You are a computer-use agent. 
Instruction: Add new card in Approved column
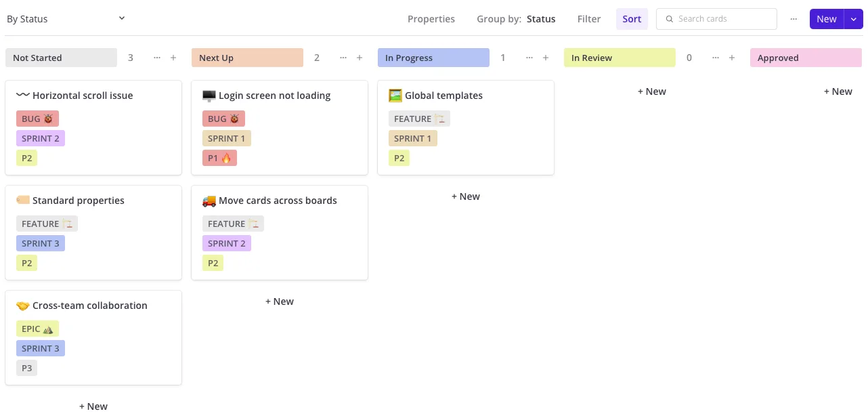pos(838,91)
